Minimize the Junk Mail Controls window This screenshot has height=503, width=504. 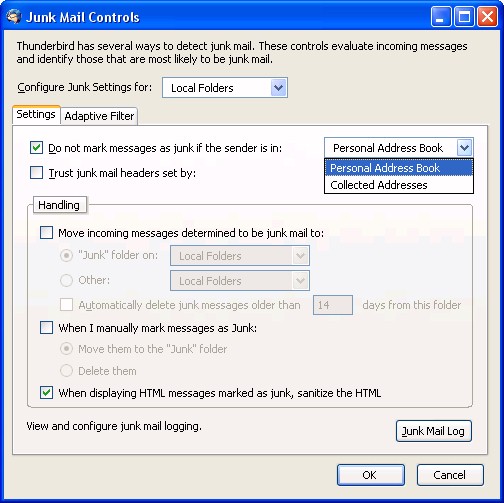(x=441, y=17)
